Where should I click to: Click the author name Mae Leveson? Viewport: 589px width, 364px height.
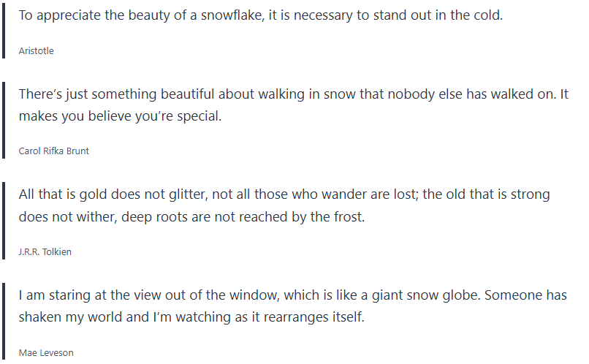[46, 353]
